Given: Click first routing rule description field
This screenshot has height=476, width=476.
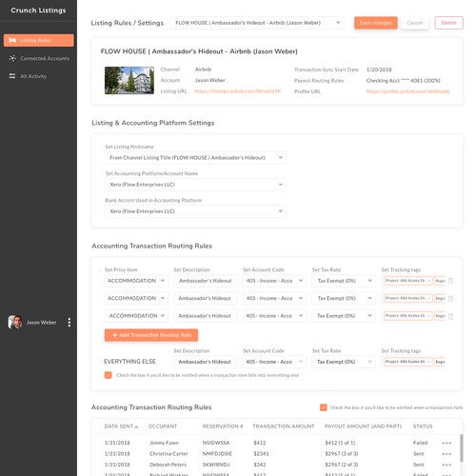Looking at the screenshot, I should pos(206,281).
